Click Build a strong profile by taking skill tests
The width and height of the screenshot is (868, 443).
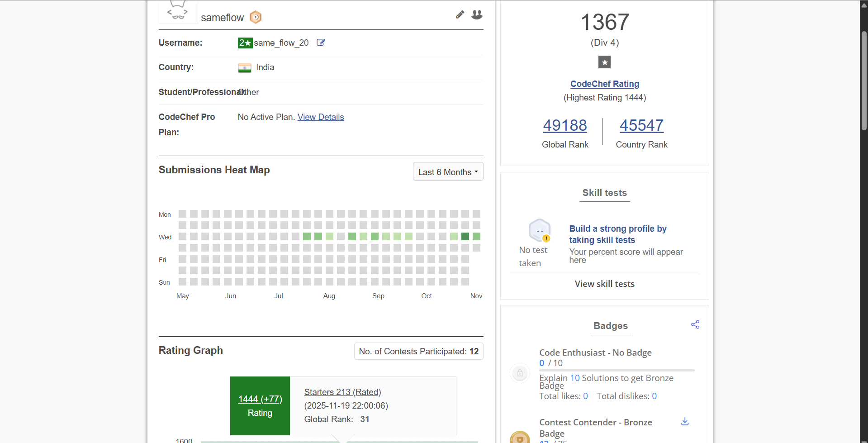click(618, 234)
